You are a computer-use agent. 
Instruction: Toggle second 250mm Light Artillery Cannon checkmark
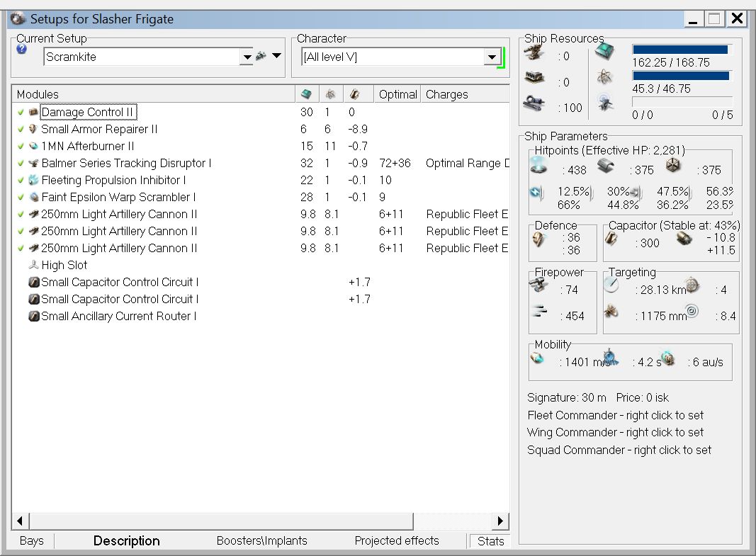[x=21, y=232]
